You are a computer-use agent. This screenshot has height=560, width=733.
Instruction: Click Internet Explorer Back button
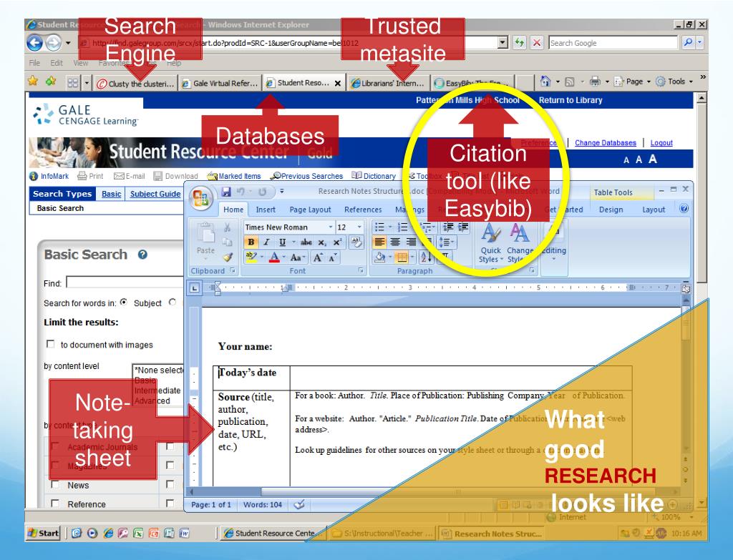tap(34, 43)
